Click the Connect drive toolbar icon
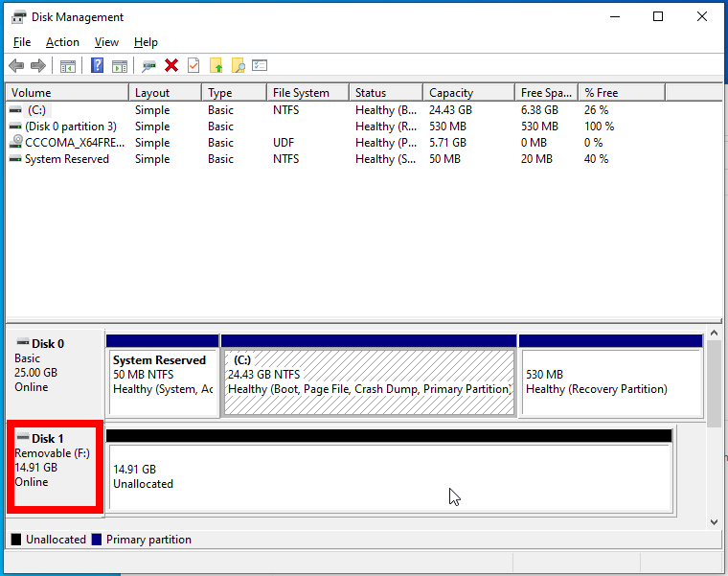728x576 pixels. tap(148, 66)
